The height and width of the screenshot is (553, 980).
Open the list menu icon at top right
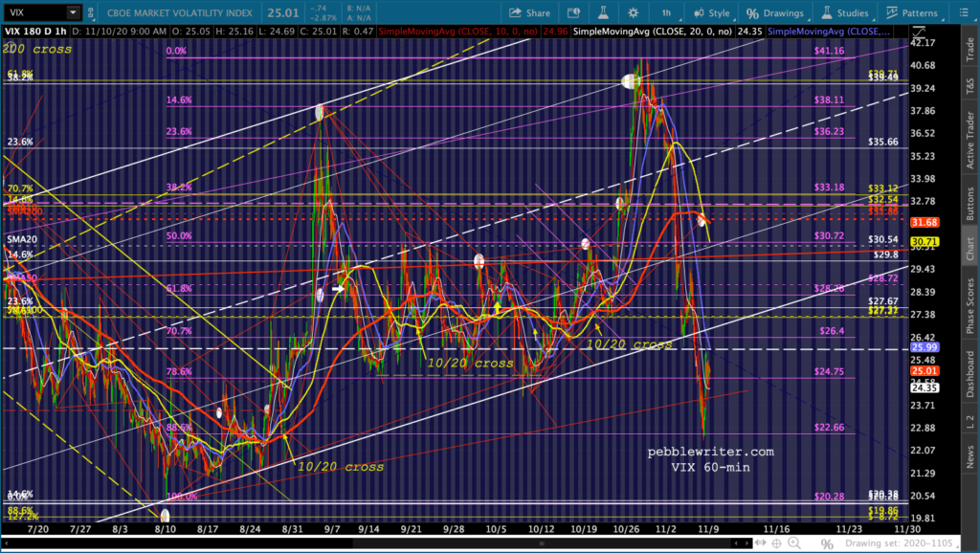[x=963, y=12]
